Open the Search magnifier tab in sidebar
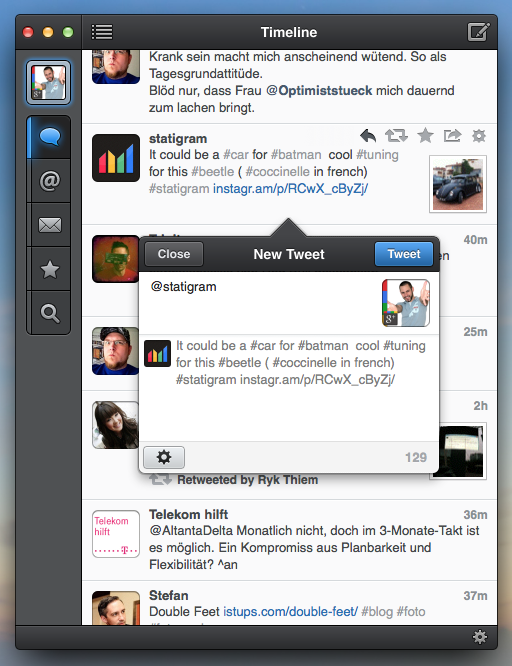512x666 pixels. (x=49, y=313)
